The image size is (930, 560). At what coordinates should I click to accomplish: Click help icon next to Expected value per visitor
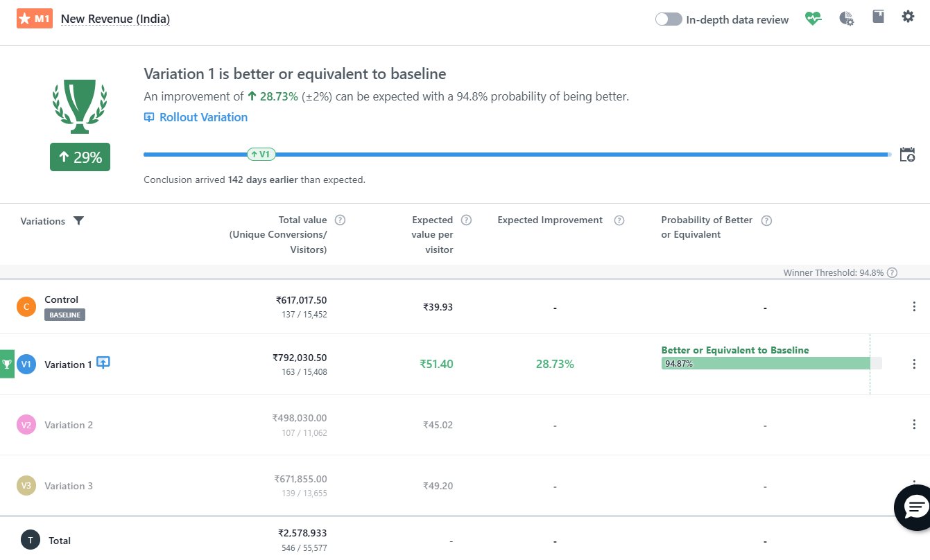(x=466, y=220)
